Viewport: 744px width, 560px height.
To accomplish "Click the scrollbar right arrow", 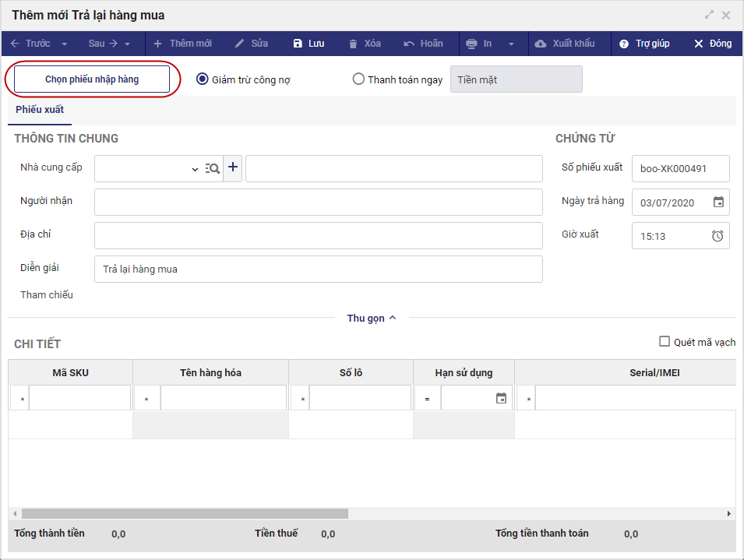I will [729, 513].
